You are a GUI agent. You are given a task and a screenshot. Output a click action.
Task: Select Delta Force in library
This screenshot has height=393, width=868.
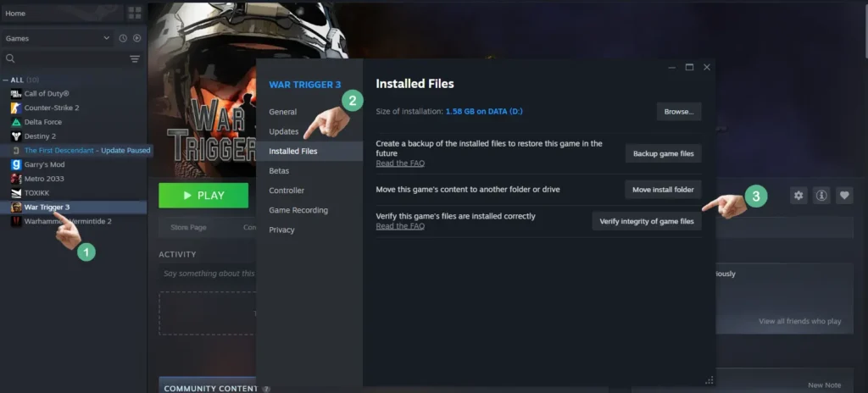point(43,122)
